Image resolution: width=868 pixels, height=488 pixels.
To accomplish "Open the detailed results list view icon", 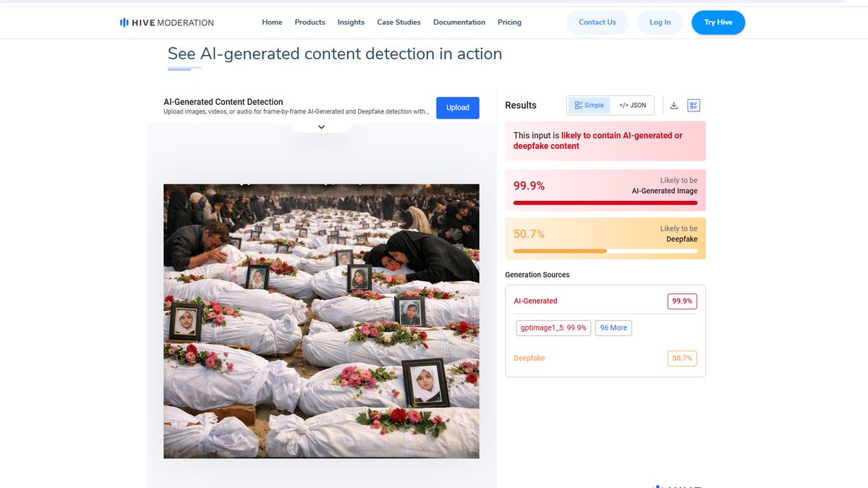I will point(694,106).
